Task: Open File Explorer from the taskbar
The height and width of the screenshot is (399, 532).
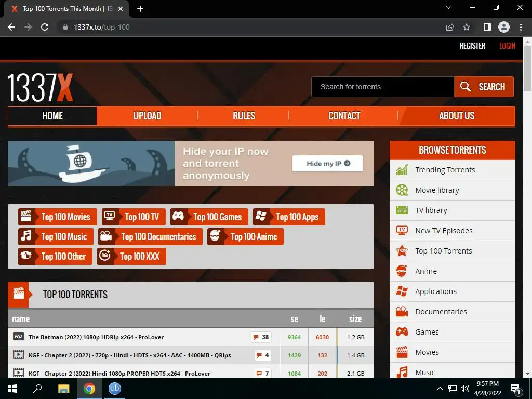Action: [x=63, y=389]
